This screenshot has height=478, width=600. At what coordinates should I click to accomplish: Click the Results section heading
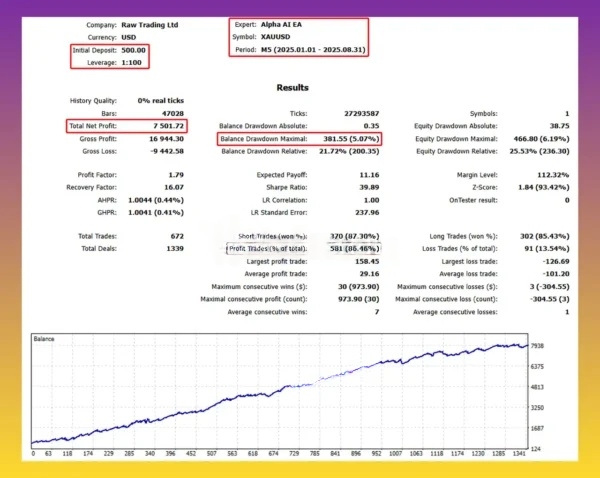(293, 88)
